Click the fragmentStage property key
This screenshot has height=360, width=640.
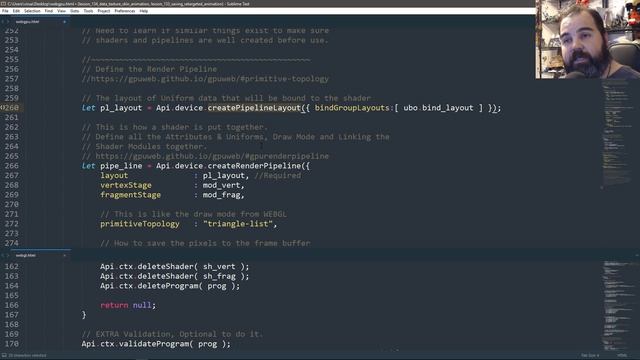pyautogui.click(x=131, y=195)
